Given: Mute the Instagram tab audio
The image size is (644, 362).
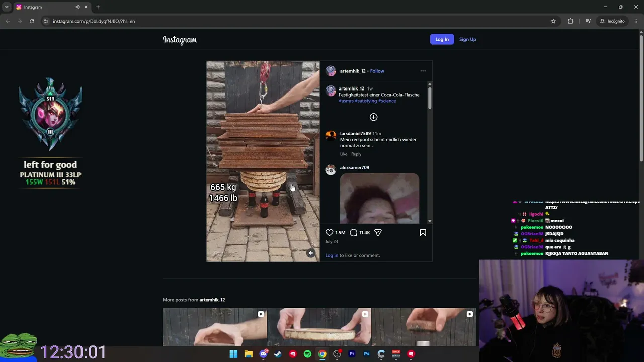Looking at the screenshot, I should (x=77, y=7).
